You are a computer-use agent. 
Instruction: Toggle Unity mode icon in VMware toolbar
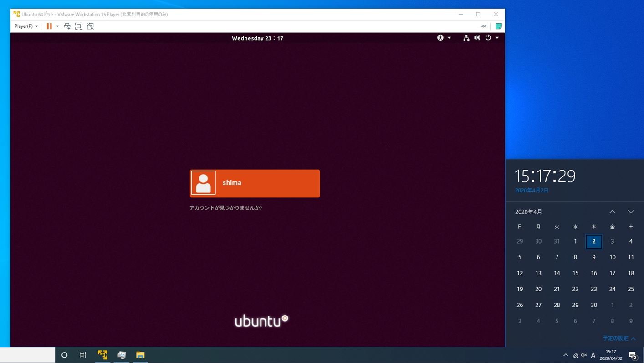(90, 26)
